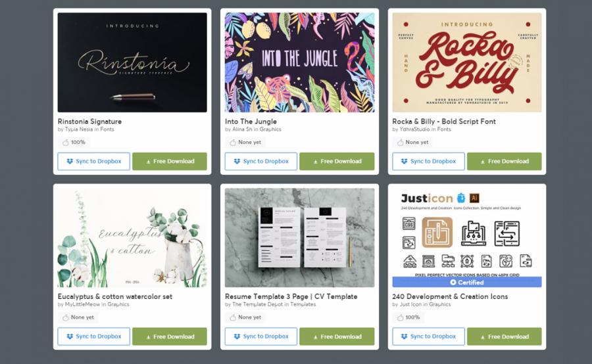The width and height of the screenshot is (592, 364).
Task: Sync Into The Jungle to Dropbox
Action: point(261,161)
